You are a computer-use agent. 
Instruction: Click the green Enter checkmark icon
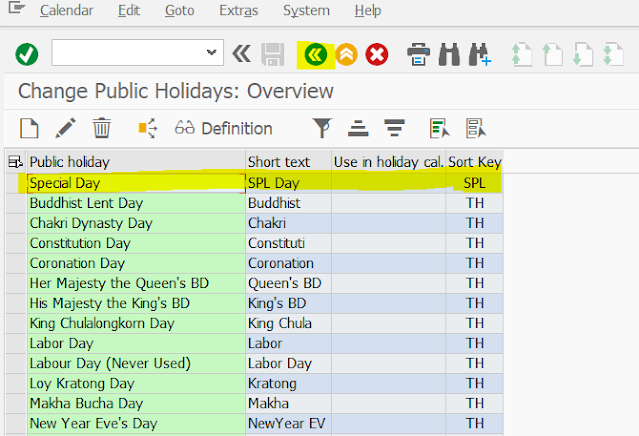27,54
